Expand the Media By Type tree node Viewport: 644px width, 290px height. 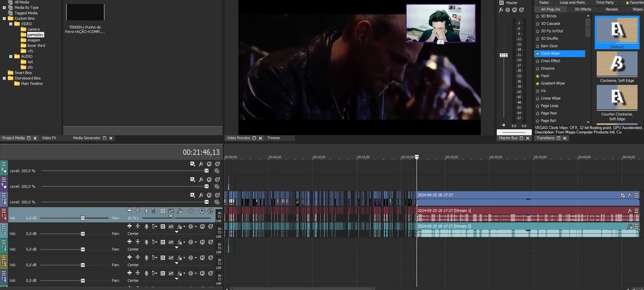(5, 7)
